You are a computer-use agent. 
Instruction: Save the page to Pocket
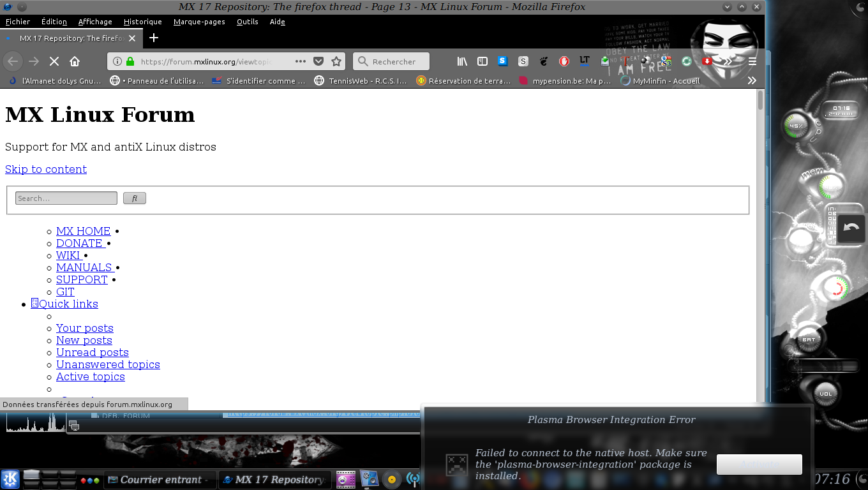point(318,61)
